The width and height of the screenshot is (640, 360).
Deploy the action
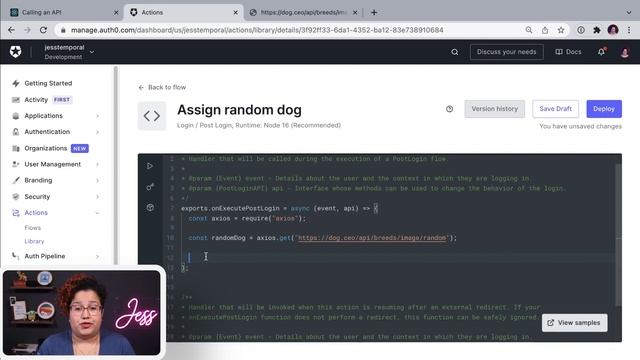(x=604, y=109)
